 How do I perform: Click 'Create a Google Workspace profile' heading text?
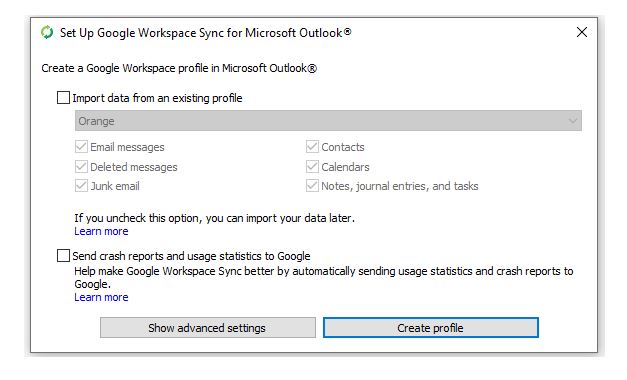[x=179, y=68]
